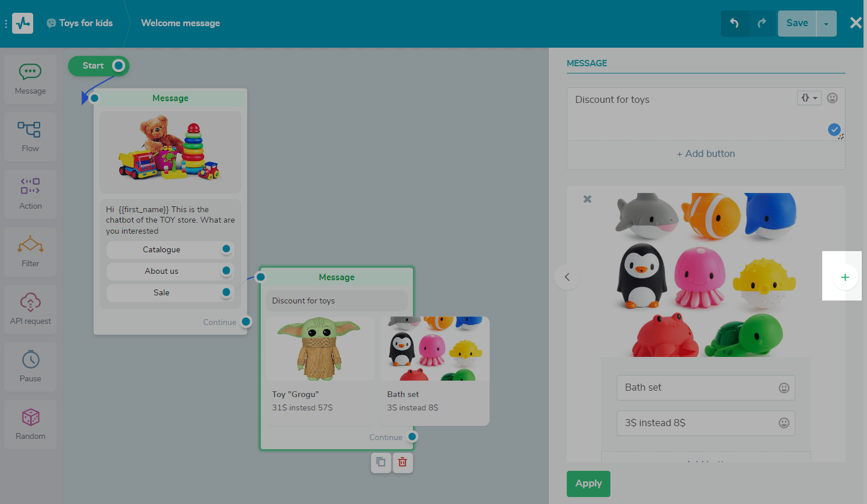
Task: Add a new carousel card
Action: coord(845,277)
